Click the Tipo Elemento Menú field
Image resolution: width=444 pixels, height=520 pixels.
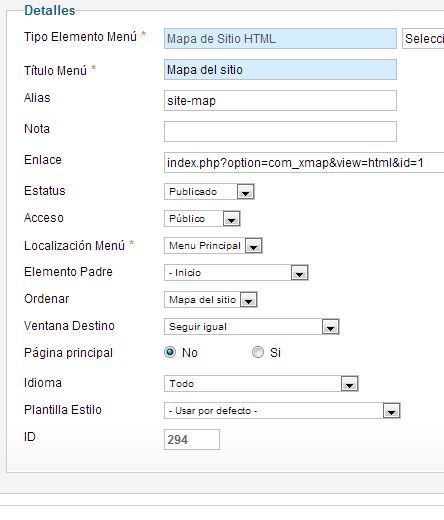tap(280, 39)
